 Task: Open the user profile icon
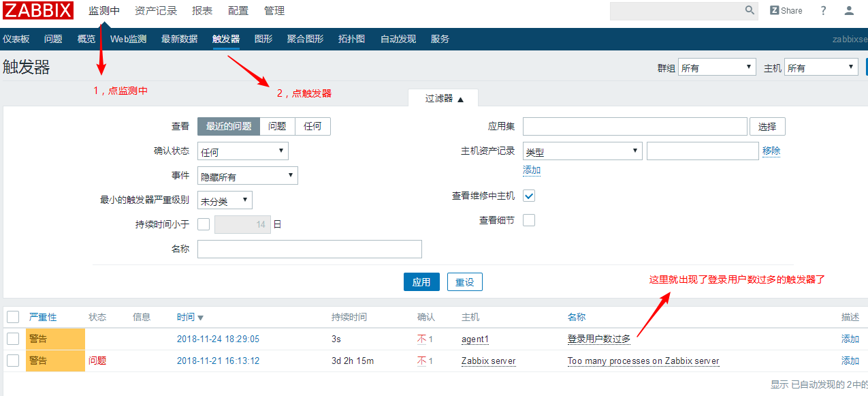click(849, 10)
